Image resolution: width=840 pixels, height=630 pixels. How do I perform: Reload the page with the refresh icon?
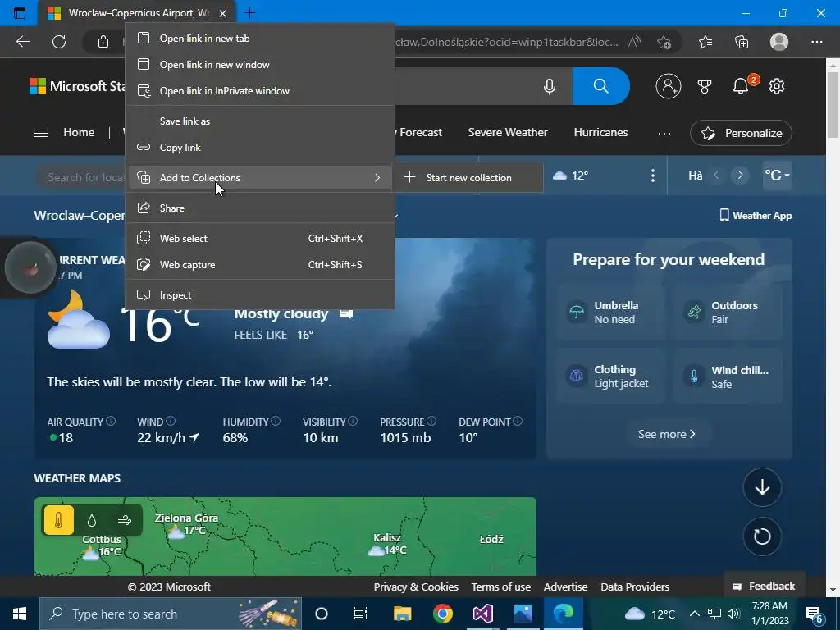tap(59, 42)
